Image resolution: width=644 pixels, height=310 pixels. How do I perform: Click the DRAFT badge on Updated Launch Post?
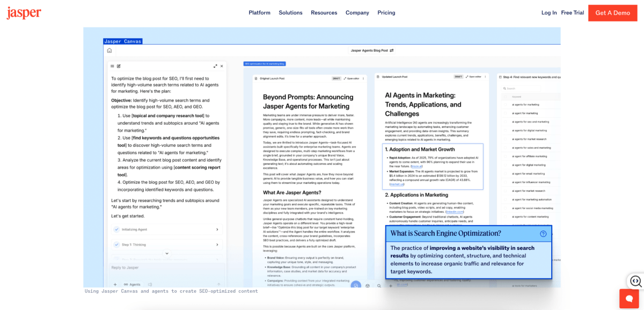tap(458, 77)
